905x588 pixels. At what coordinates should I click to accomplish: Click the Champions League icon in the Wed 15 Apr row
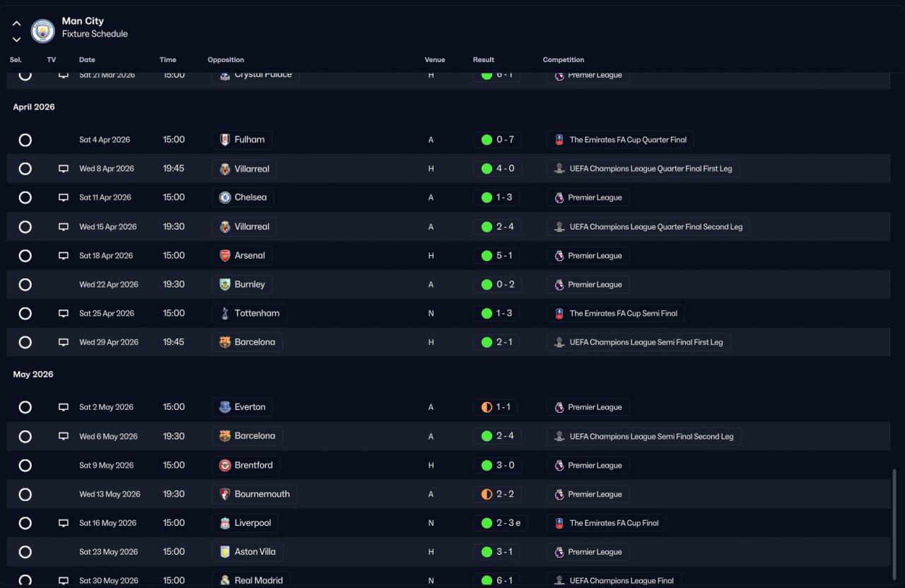coord(559,227)
